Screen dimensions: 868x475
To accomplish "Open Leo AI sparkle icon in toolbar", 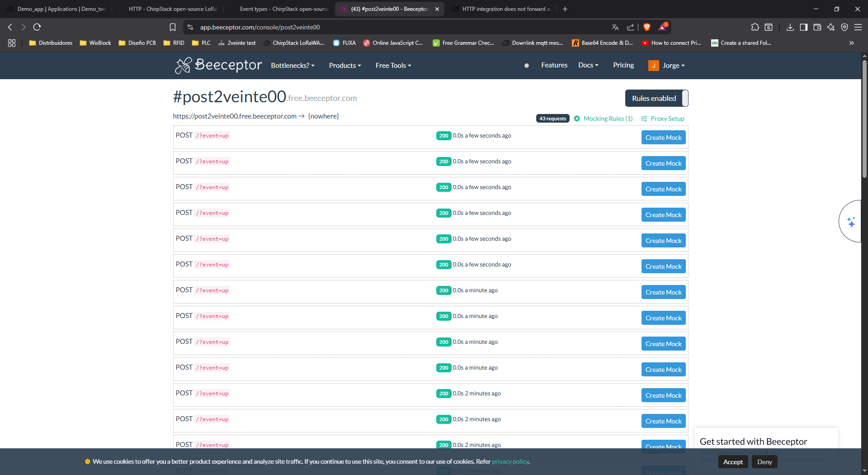I will [x=831, y=27].
